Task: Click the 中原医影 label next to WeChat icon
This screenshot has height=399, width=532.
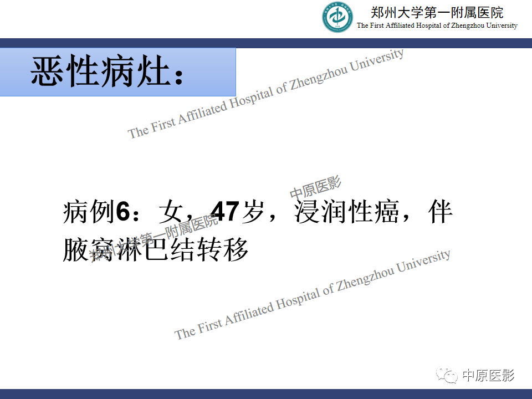Action: (x=488, y=376)
